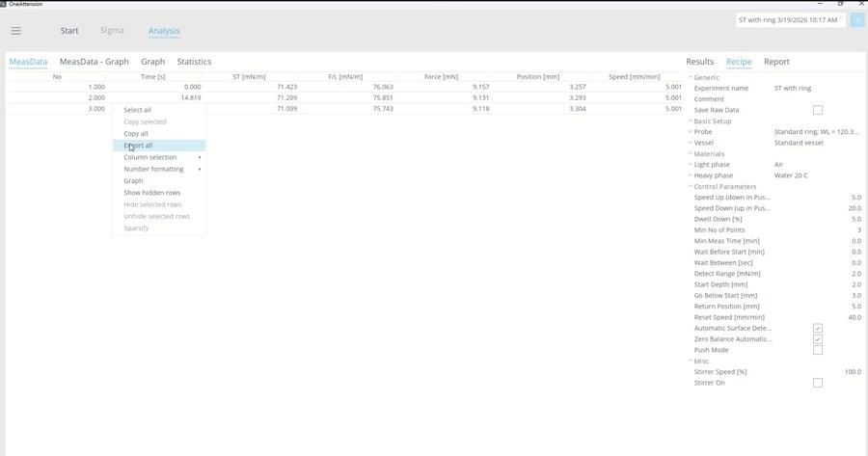Image resolution: width=868 pixels, height=456 pixels.
Task: Click Heavy phase value Water 20 C
Action: pos(791,175)
